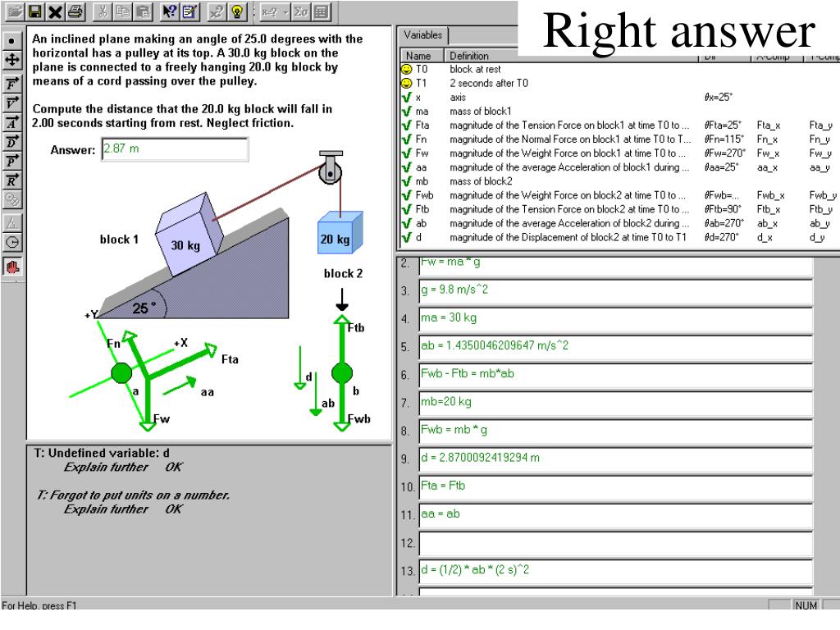Select Fw Weight Force on block1 row
Viewport: 840px width, 630px height.
click(x=619, y=153)
